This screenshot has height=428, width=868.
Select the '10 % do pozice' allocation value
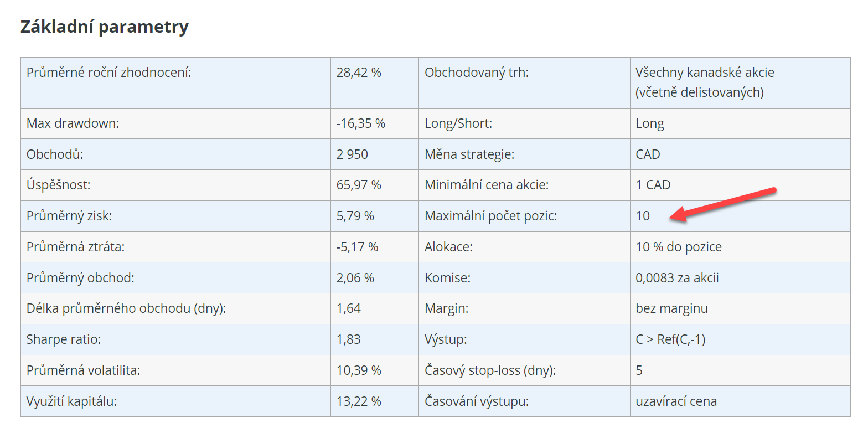(679, 247)
